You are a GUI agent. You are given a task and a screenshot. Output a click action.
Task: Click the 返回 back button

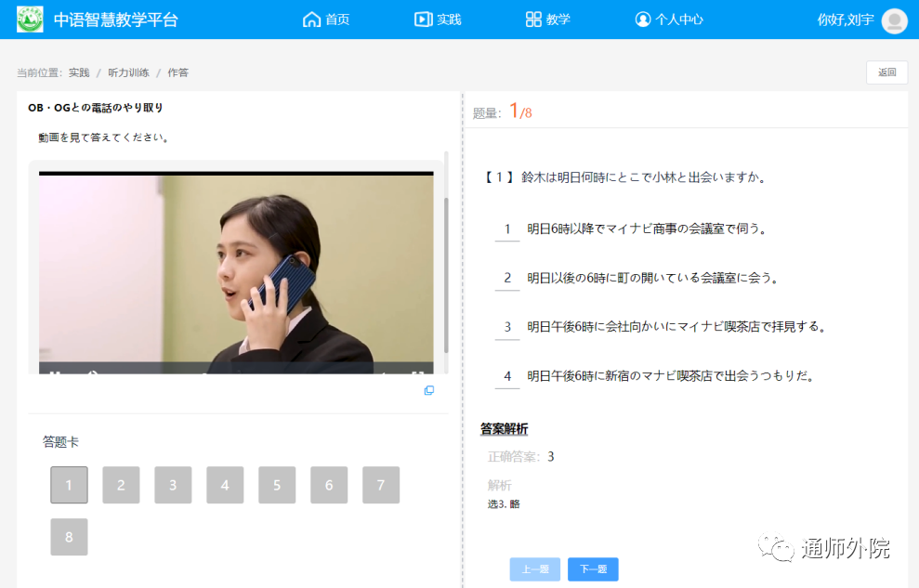pyautogui.click(x=886, y=72)
